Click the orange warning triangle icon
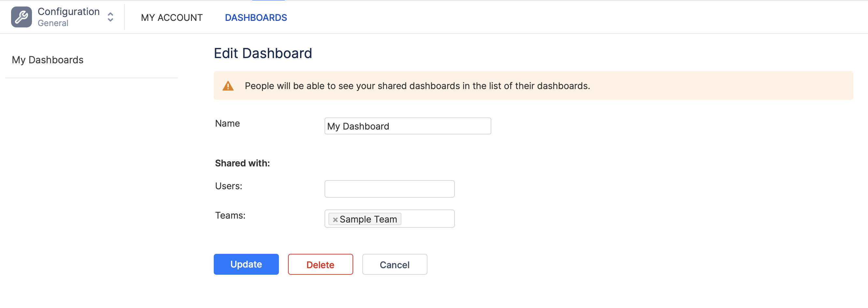868x308 pixels. tap(228, 86)
